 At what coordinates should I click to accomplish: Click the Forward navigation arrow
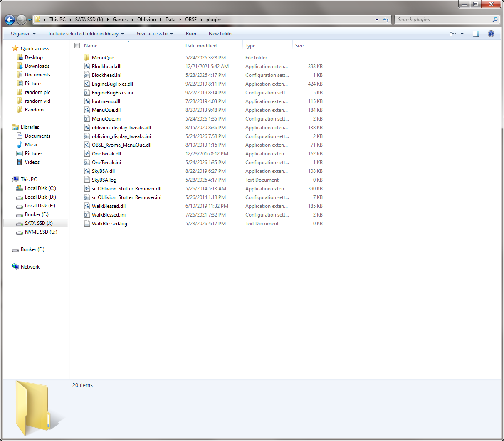click(21, 20)
